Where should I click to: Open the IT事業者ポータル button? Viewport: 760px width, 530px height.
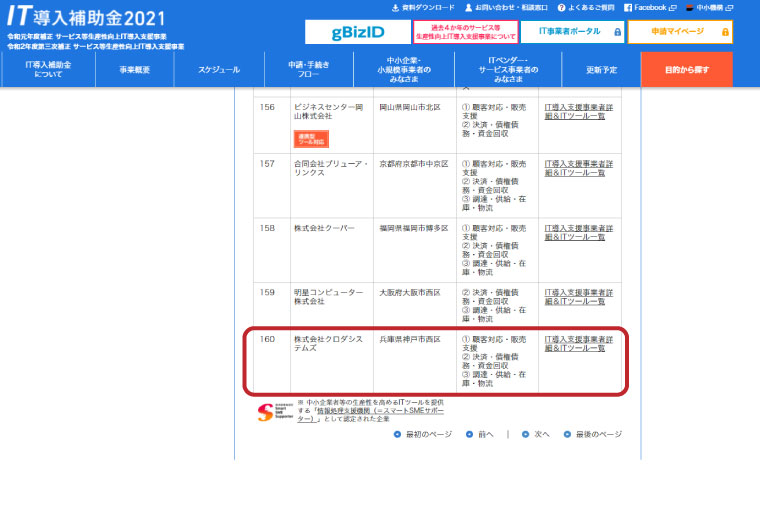[x=572, y=32]
